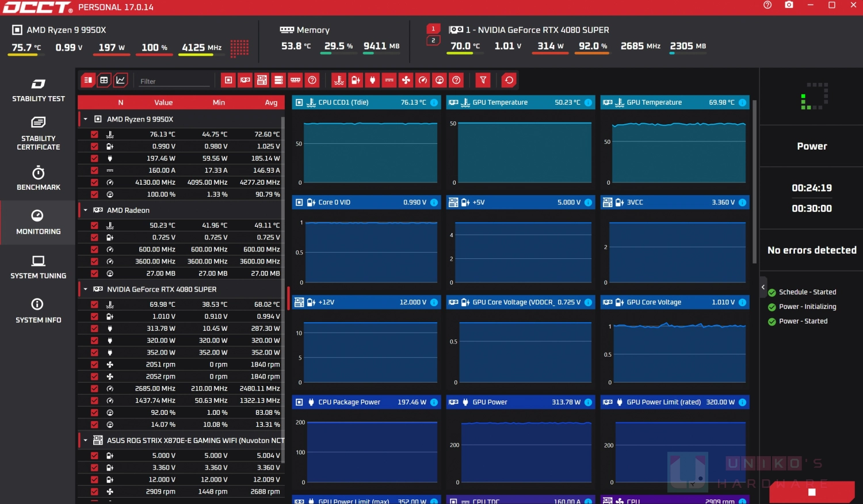Uncheck the RTX 4080 313.78 W power row
The image size is (863, 504).
(94, 329)
